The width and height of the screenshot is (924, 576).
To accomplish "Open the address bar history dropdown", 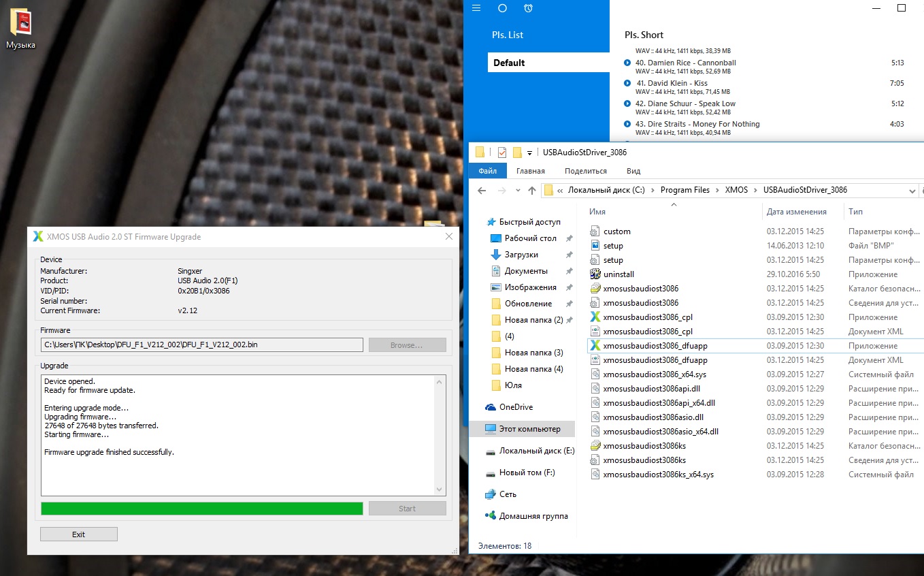I will pos(911,191).
